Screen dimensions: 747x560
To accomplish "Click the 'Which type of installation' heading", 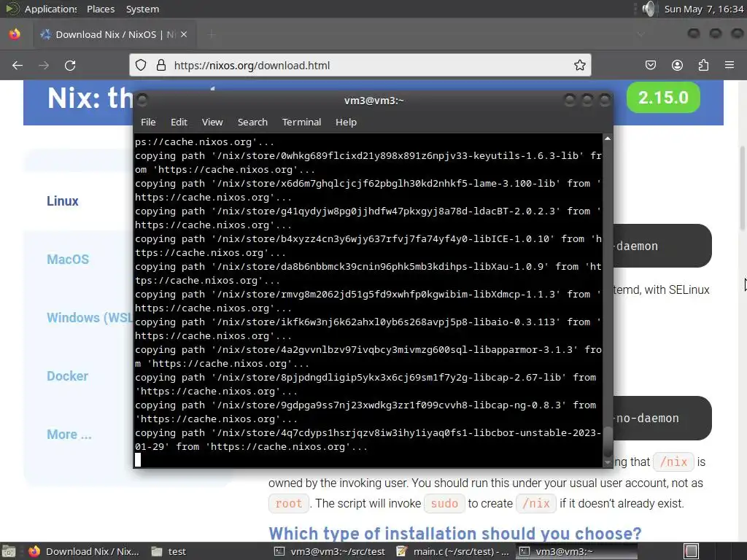I will 455,533.
